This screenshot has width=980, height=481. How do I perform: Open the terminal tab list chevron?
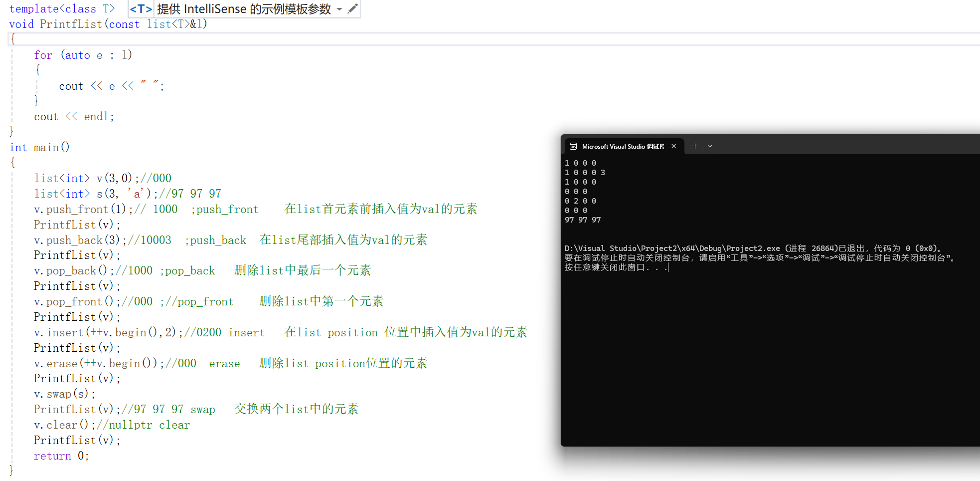click(x=709, y=146)
